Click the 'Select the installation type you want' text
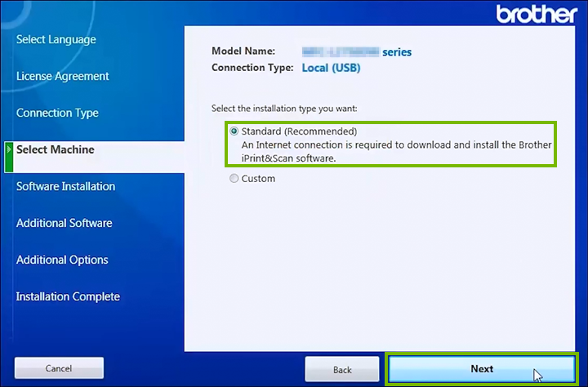 point(284,109)
